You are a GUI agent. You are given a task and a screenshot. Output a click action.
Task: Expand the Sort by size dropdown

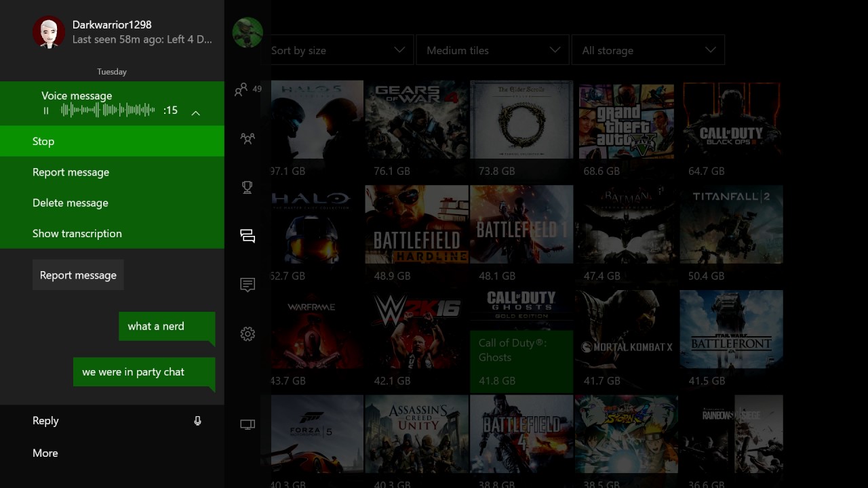(338, 50)
